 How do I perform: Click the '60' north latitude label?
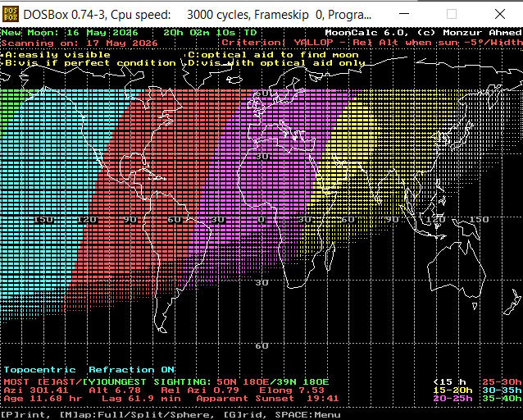point(261,94)
